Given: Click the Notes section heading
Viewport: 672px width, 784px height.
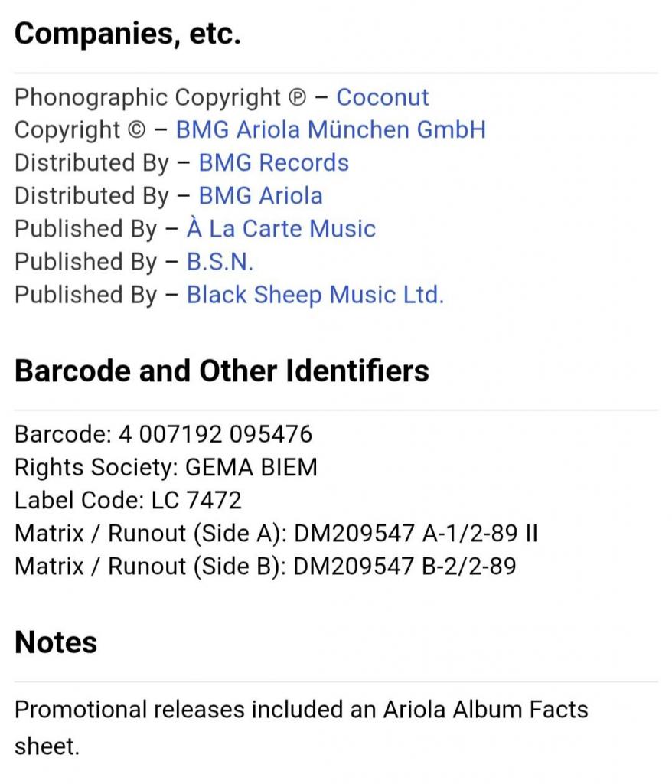Looking at the screenshot, I should tap(56, 642).
